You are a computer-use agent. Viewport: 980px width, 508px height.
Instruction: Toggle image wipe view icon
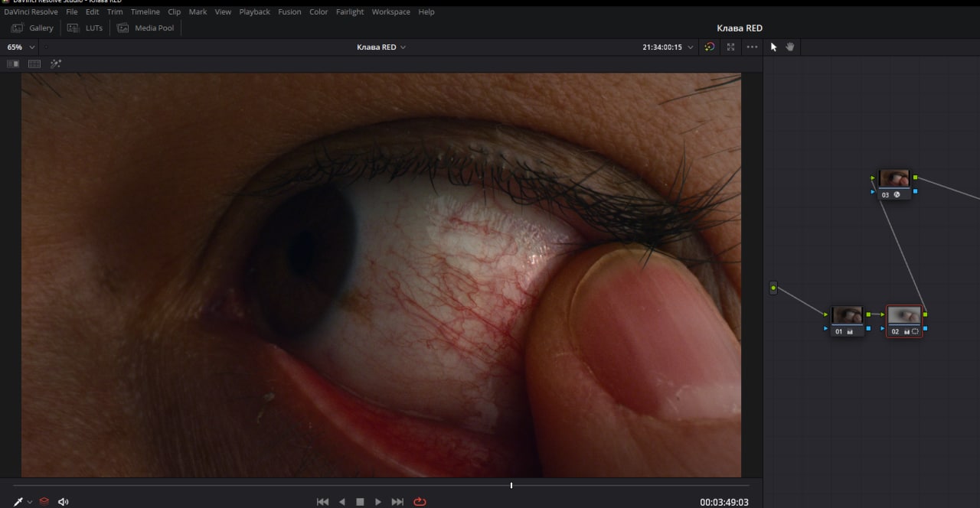point(13,63)
